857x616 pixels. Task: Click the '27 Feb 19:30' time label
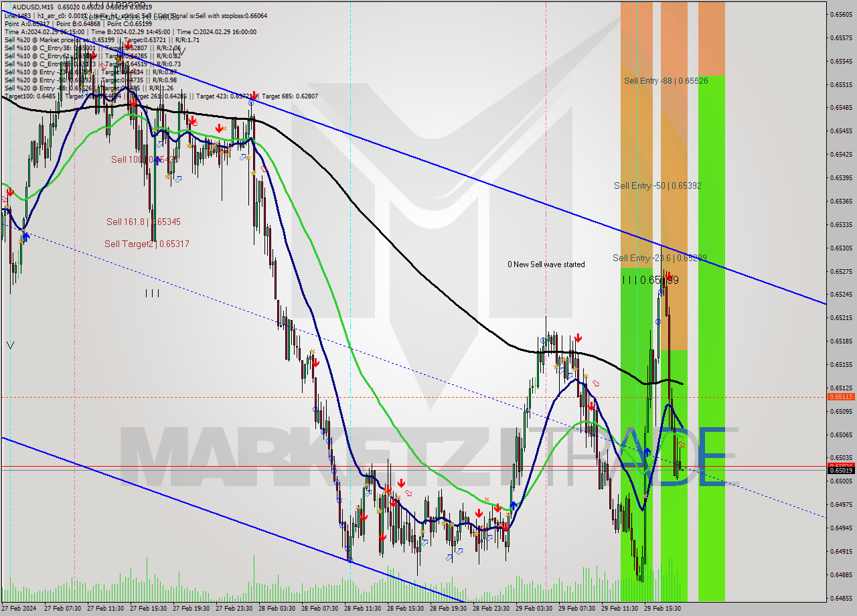[x=191, y=609]
